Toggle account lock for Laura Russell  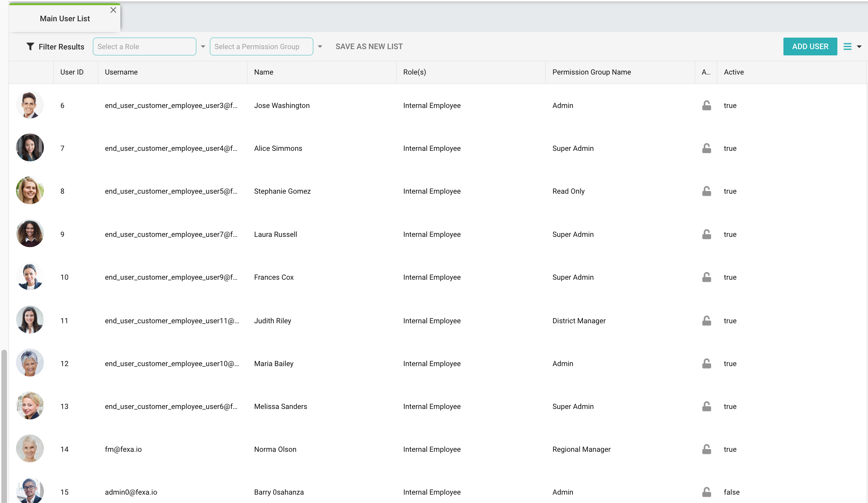[x=707, y=234]
